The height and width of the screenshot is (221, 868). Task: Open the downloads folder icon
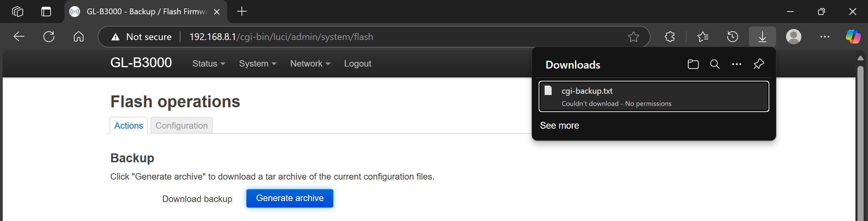coord(693,64)
